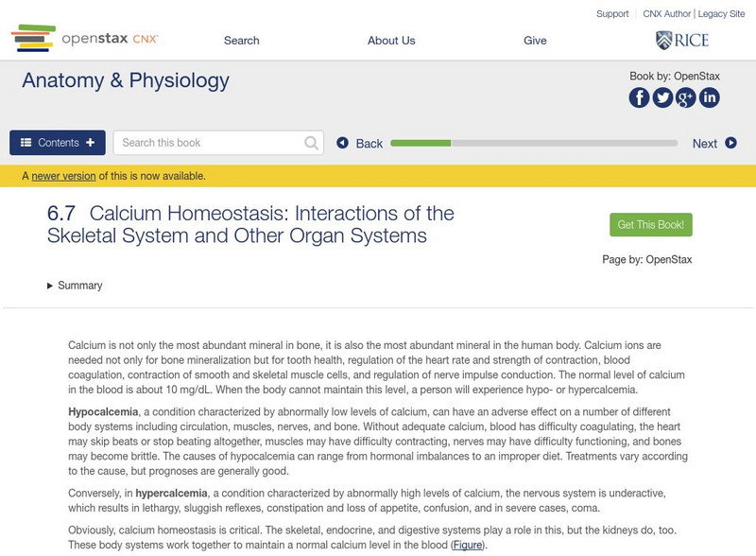Open the OpenStax CNX logo homepage
Screen dimensions: 756x556
click(x=84, y=38)
